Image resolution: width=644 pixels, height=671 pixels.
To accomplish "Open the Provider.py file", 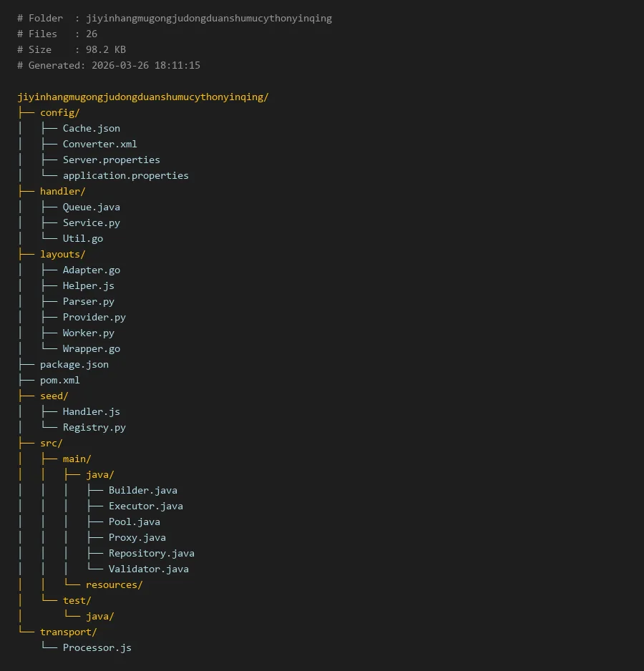I will point(94,318).
